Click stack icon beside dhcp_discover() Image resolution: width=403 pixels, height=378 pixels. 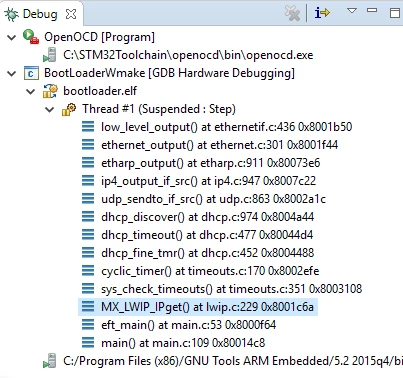point(88,217)
